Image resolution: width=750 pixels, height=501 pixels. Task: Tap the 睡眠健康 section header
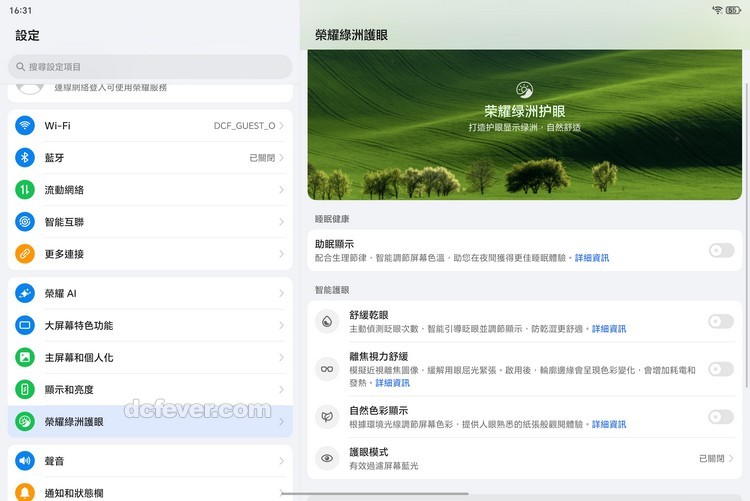click(332, 219)
